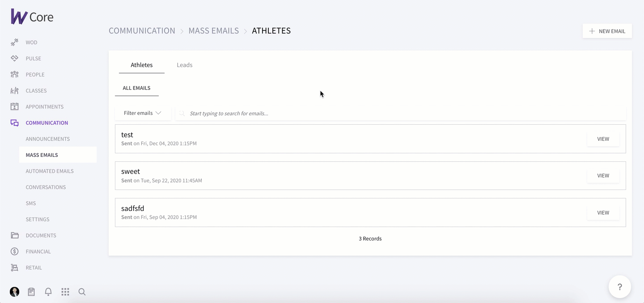
Task: Go to Appointments section
Action: 45,107
